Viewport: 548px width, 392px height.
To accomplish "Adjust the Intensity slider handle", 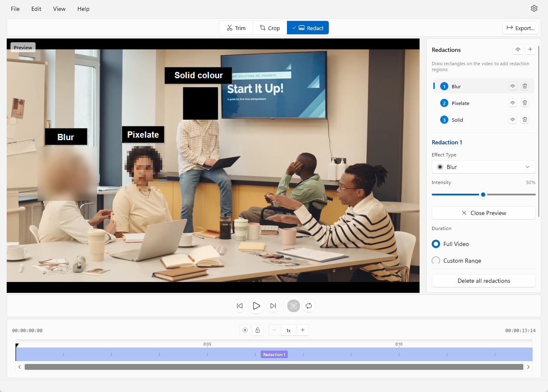I will (483, 195).
